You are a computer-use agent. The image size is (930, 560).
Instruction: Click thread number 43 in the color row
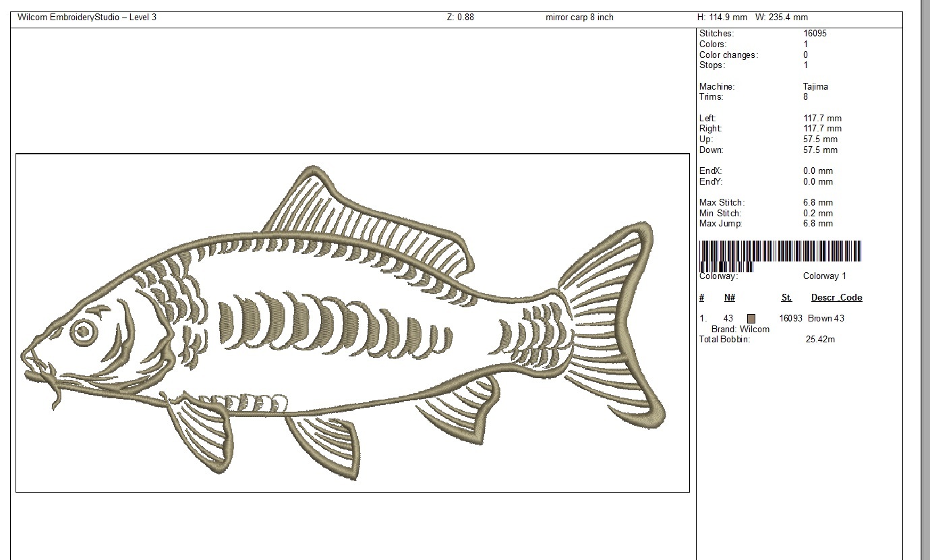pyautogui.click(x=728, y=319)
